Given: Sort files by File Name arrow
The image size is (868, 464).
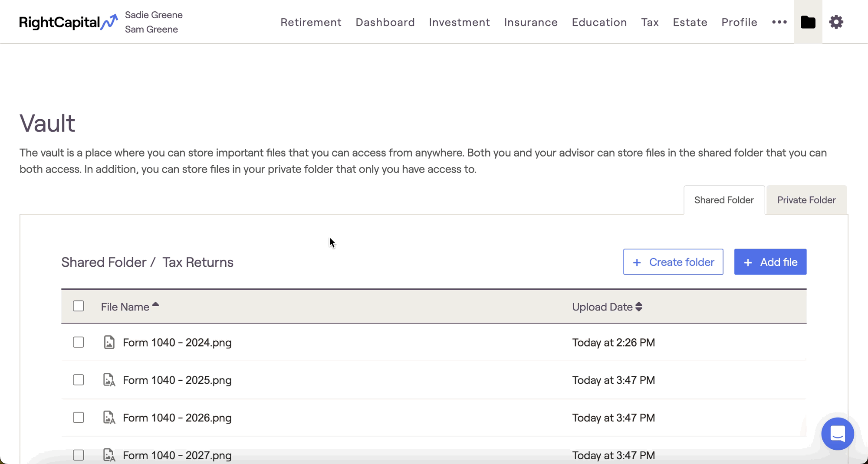Looking at the screenshot, I should point(155,305).
